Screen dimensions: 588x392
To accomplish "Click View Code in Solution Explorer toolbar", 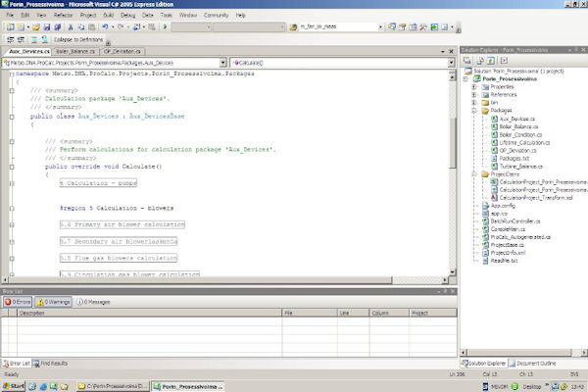I will [x=504, y=61].
